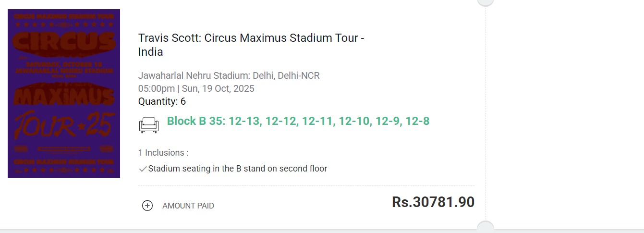Click the Quantity: 6 label
644x233 pixels.
click(162, 101)
